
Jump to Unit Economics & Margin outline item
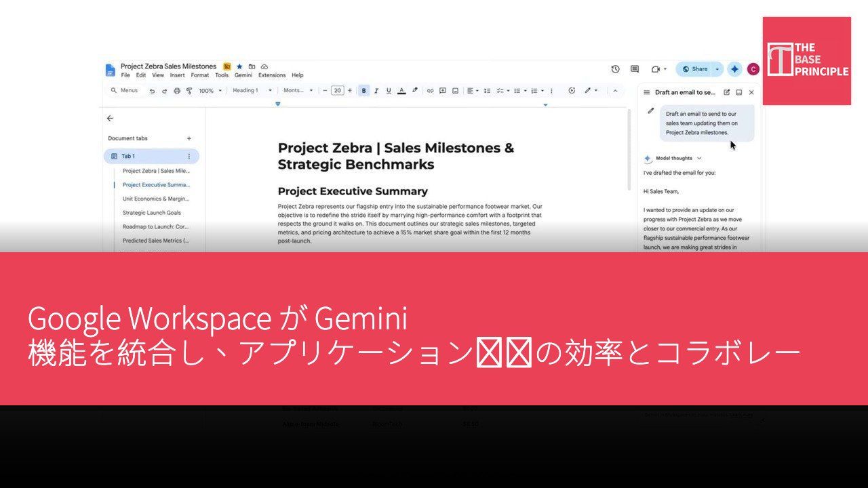156,199
